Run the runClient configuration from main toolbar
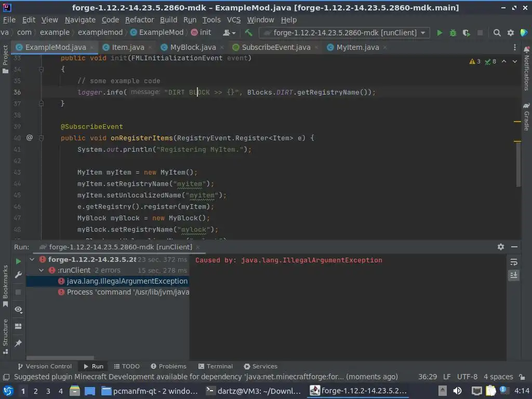532x399 pixels. tap(440, 33)
